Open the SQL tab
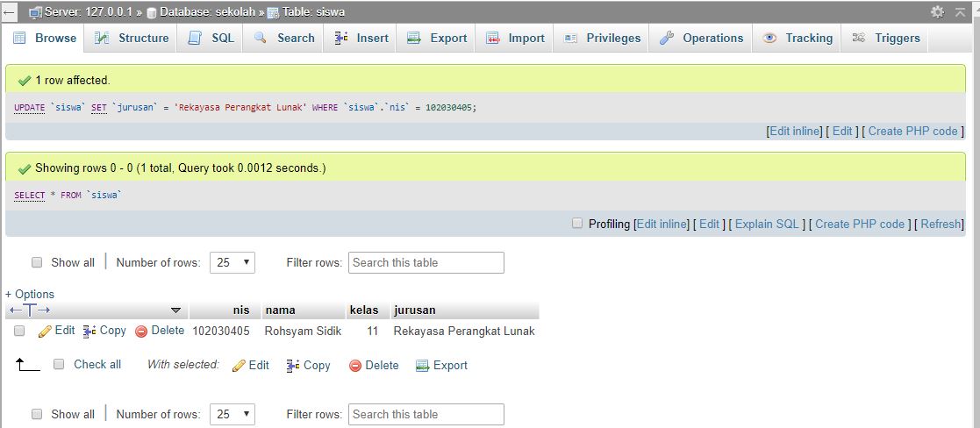 coord(211,38)
